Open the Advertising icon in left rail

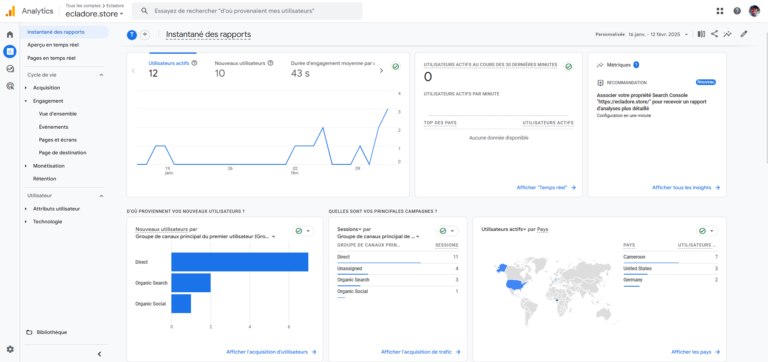coord(10,86)
